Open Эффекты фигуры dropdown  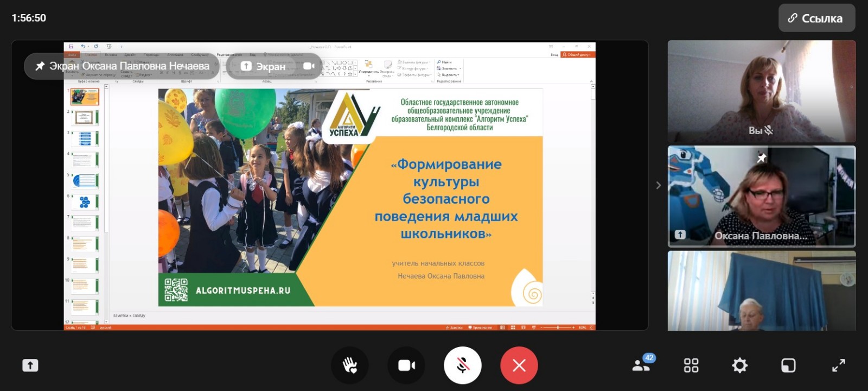click(x=414, y=75)
